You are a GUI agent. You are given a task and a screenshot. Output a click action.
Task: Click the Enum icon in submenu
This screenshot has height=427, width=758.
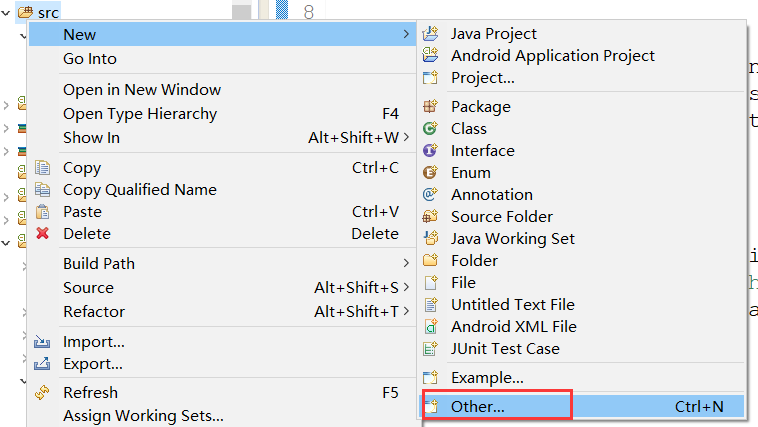[x=431, y=173]
